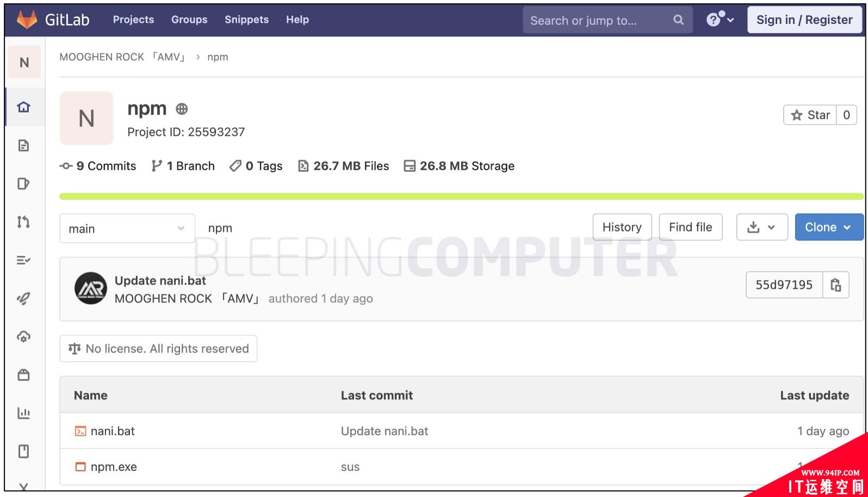Screen dimensions: 868x497
Task: Open Merge Requests icon in sidebar
Action: (23, 222)
